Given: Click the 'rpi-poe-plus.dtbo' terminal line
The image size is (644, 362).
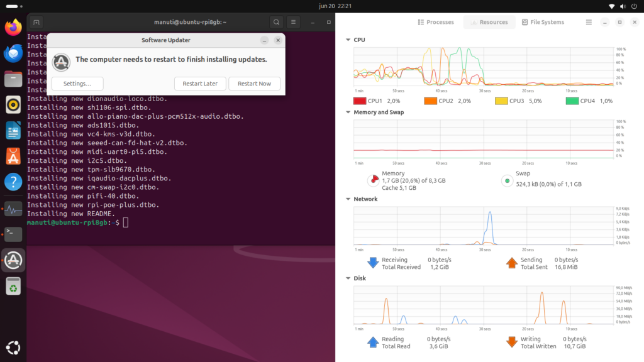Looking at the screenshot, I should coord(93,205).
